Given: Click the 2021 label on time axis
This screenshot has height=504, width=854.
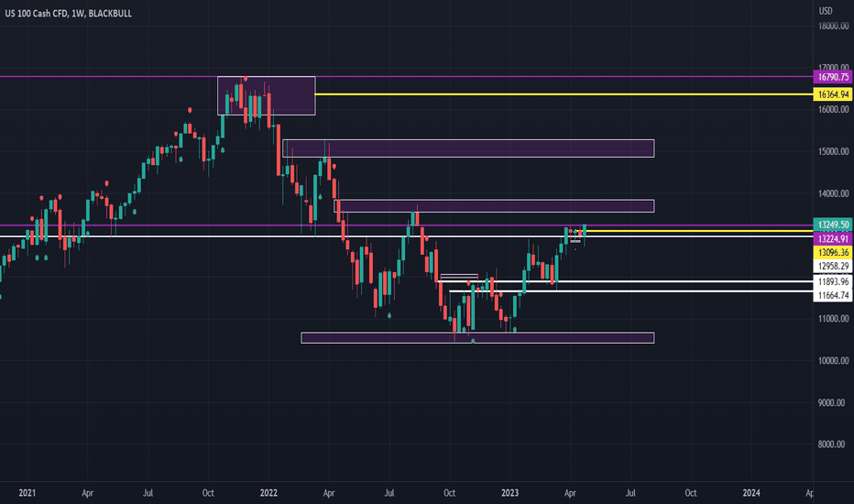Looking at the screenshot, I should click(x=27, y=493).
